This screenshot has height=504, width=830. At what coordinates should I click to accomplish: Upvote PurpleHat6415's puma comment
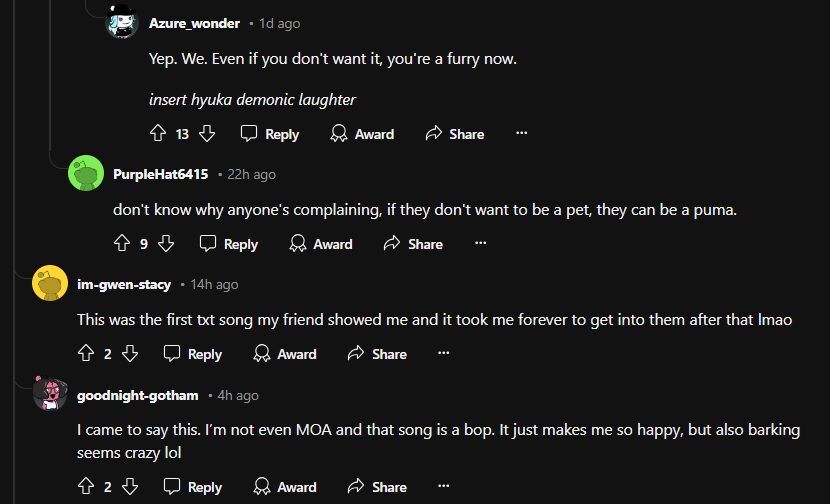(122, 244)
